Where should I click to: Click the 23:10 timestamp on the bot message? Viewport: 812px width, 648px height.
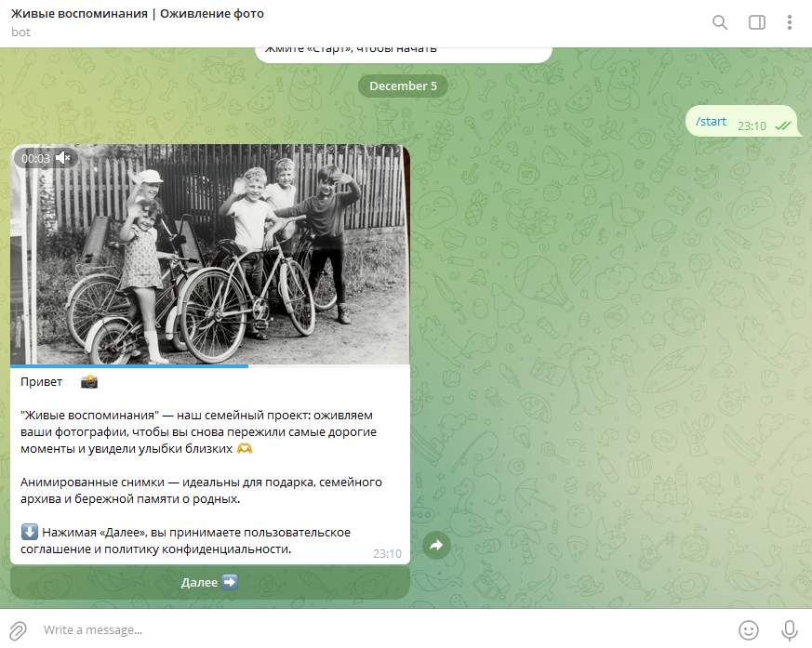click(386, 553)
